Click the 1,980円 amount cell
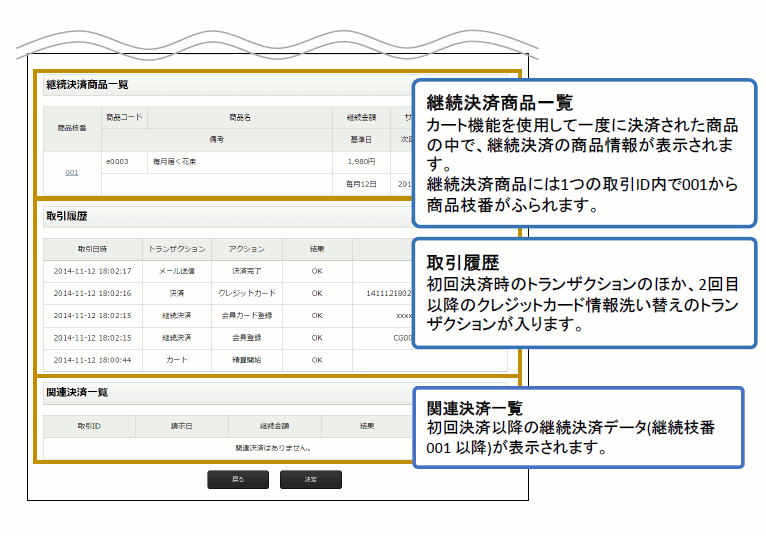The image size is (766, 536). coord(361,160)
